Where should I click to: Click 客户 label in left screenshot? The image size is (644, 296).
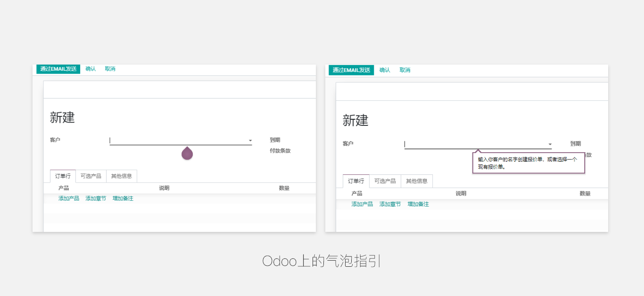(55, 140)
